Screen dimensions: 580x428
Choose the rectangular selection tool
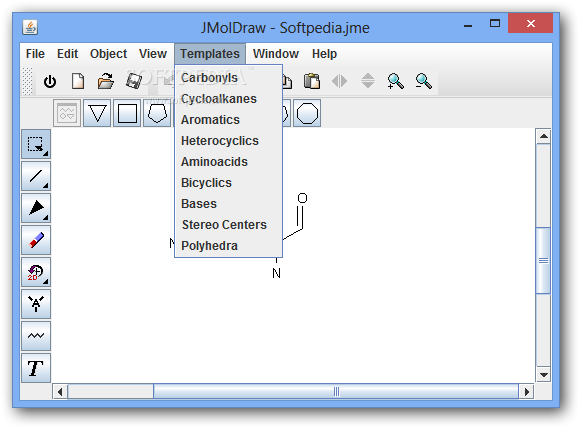[36, 144]
